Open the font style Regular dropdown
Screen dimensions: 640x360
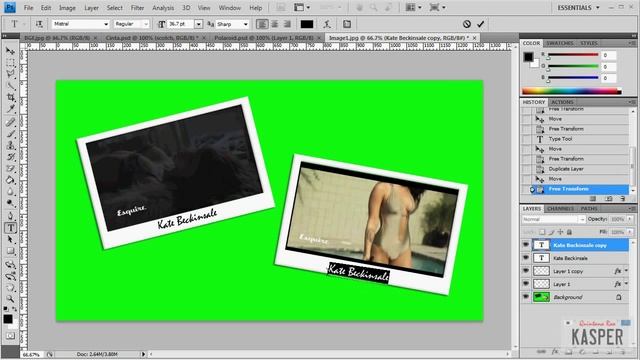click(x=145, y=24)
